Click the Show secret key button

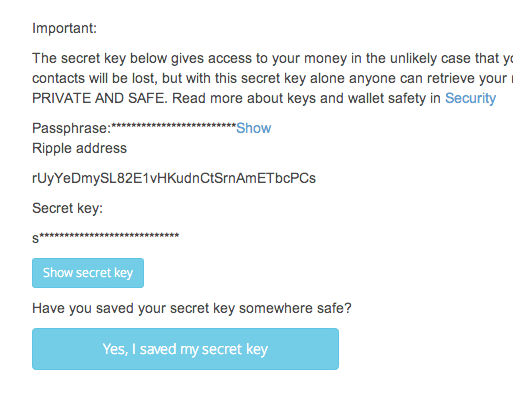(x=88, y=273)
